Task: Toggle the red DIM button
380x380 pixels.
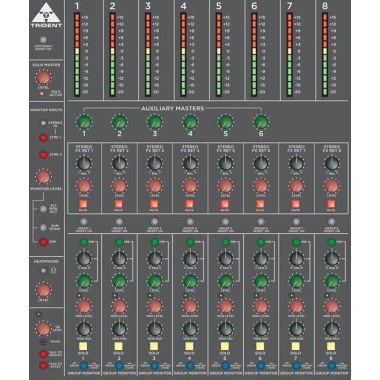Action: pyautogui.click(x=43, y=242)
